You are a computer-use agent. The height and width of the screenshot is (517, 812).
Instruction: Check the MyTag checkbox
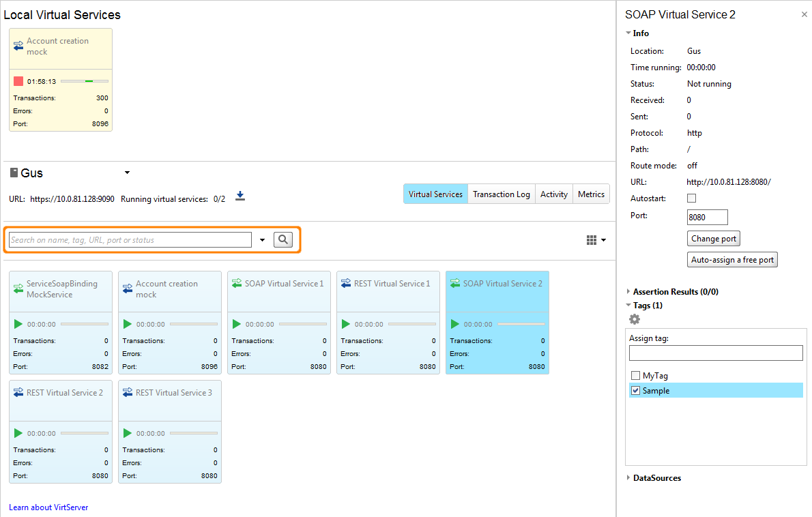[x=635, y=375]
